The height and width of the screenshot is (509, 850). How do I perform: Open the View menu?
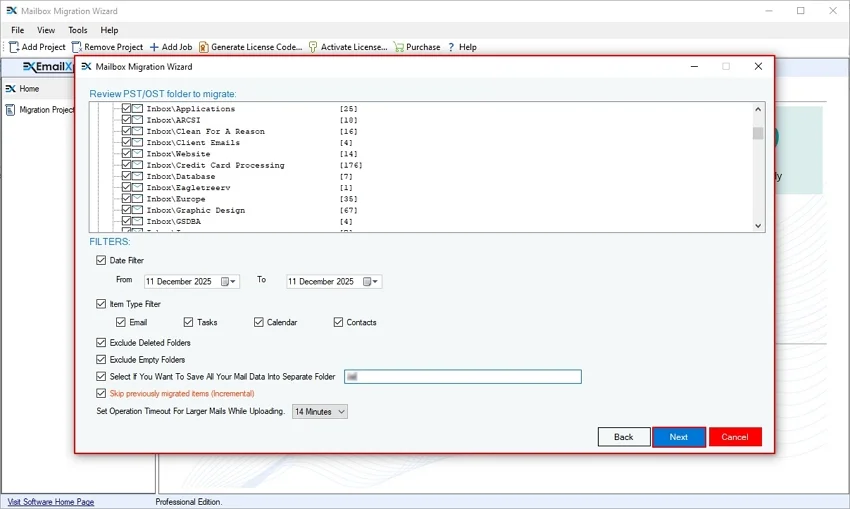tap(46, 30)
